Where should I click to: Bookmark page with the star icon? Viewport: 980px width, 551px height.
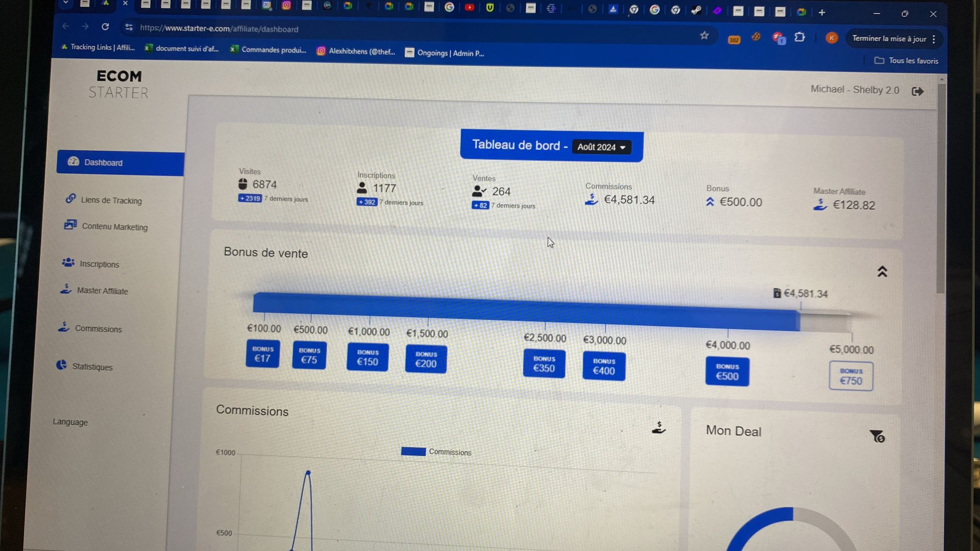(x=704, y=35)
